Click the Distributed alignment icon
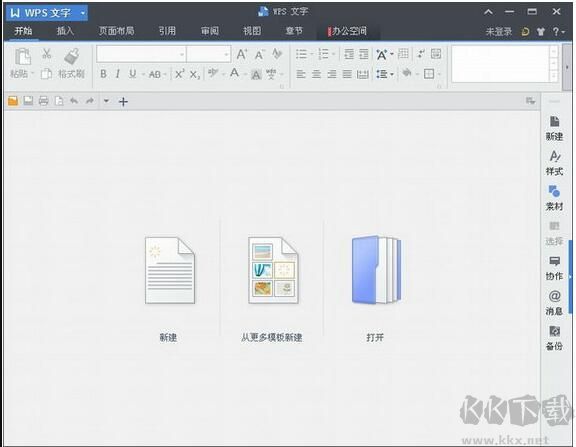Image resolution: width=576 pixels, height=447 pixels. pos(363,74)
